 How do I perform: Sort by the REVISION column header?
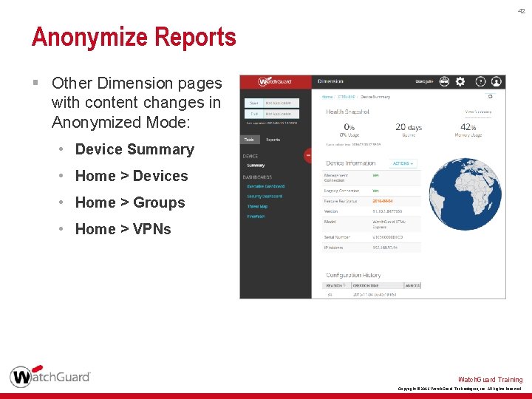coord(336,286)
